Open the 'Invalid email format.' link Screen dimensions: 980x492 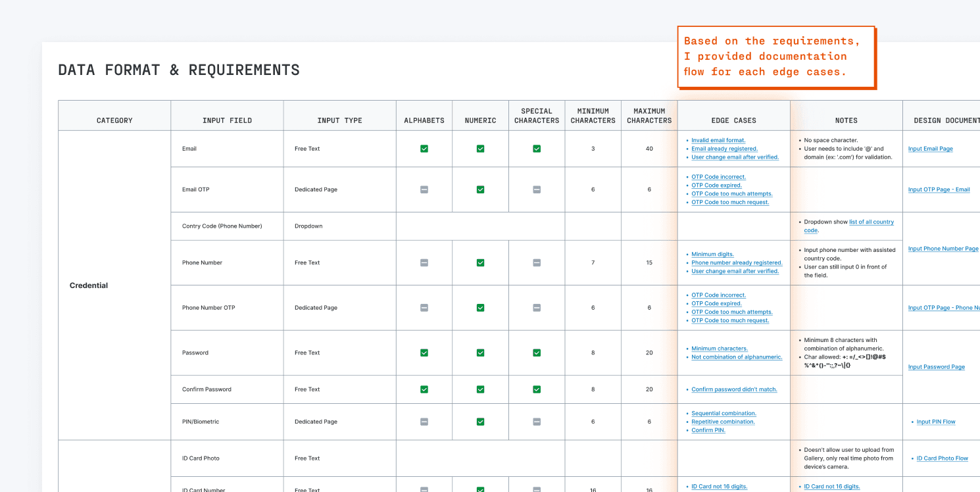[x=718, y=140]
